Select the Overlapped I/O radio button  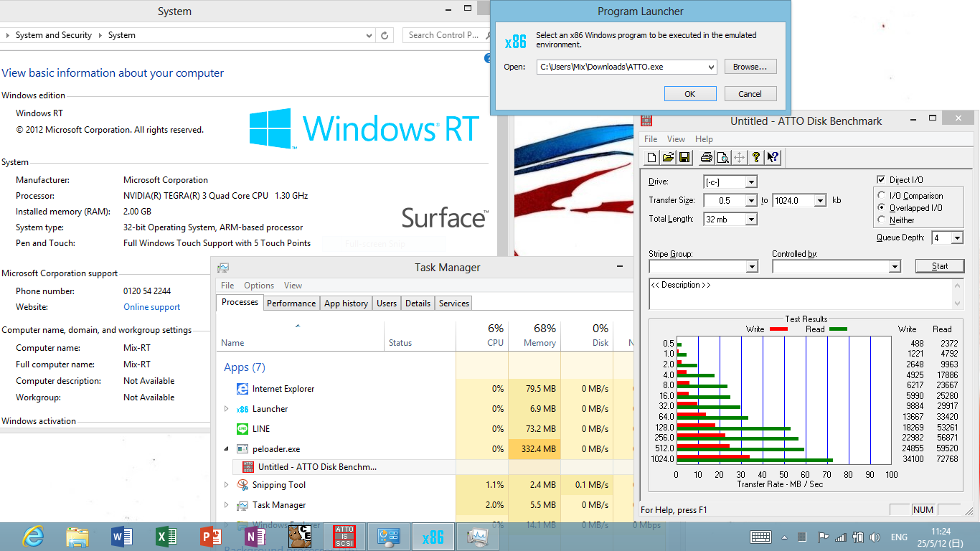click(881, 207)
